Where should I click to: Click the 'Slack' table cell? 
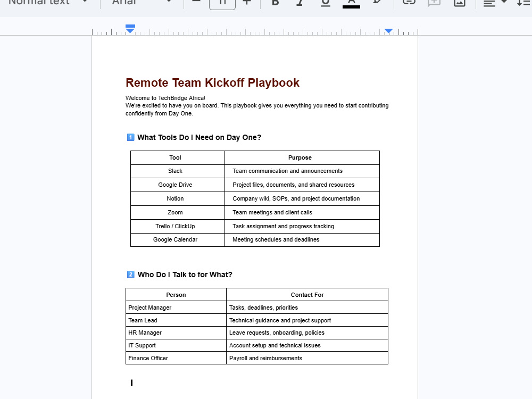(x=178, y=171)
